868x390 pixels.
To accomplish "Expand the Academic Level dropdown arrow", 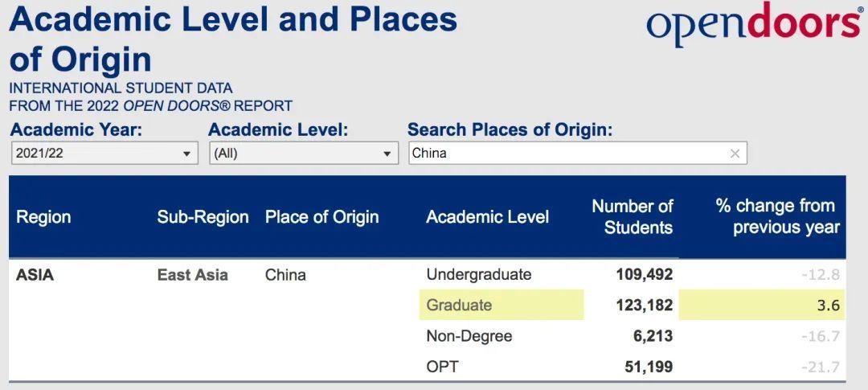I will [387, 154].
